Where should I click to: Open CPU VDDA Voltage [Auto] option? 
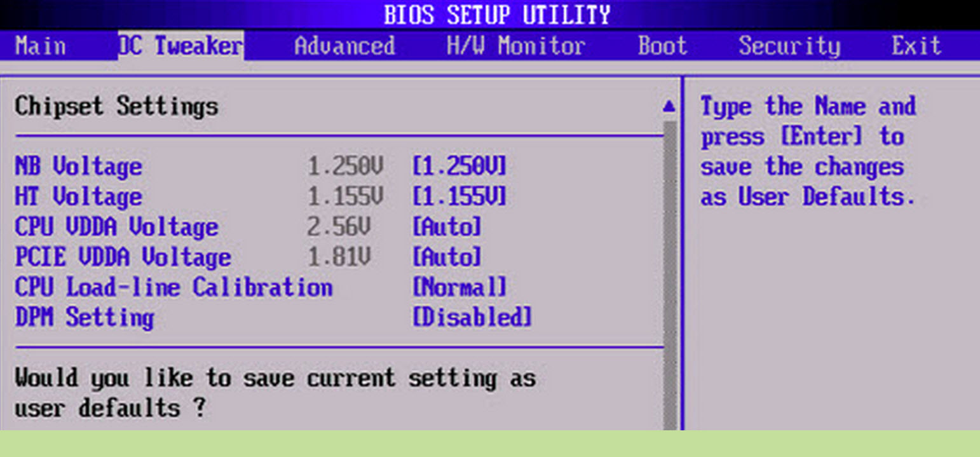447,227
